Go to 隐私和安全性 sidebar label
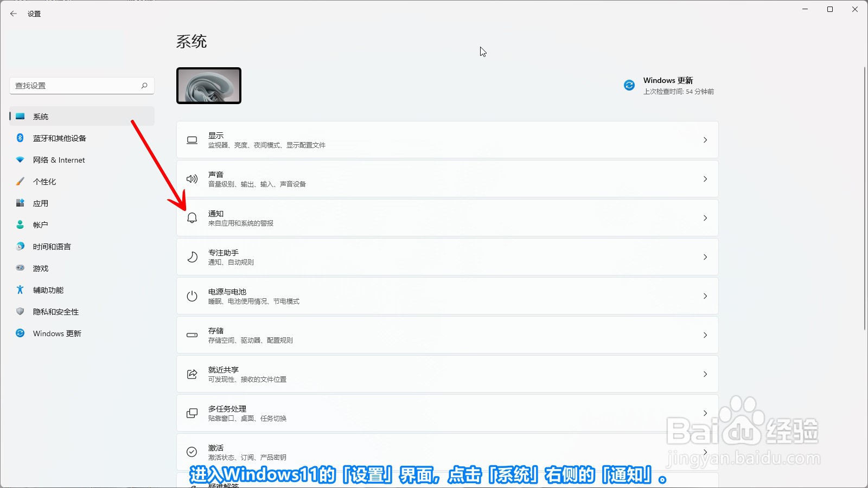Image resolution: width=868 pixels, height=488 pixels. point(56,312)
